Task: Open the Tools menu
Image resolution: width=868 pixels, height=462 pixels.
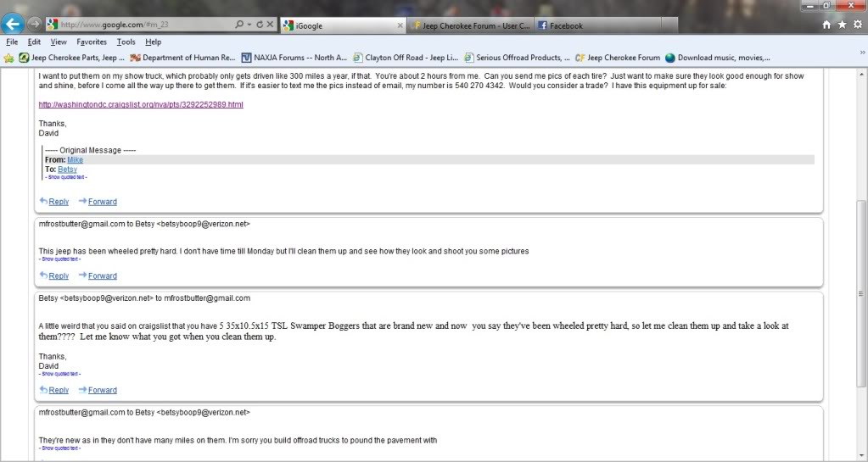Action: coord(126,42)
